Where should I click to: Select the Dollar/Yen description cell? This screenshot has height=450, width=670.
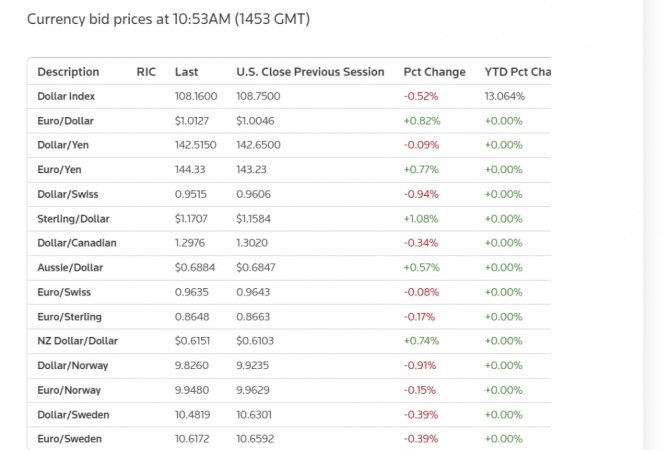(x=65, y=145)
